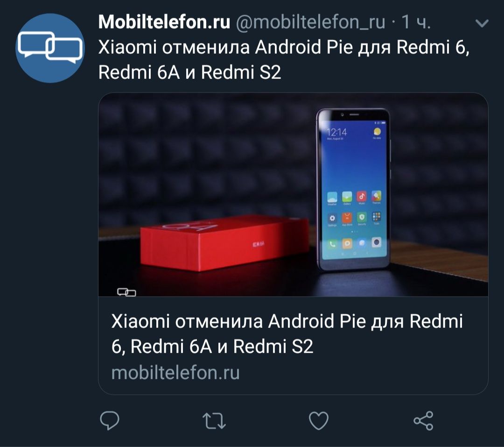Click the green phone dialer icon in the image
Viewport: 504px width, 447px height.
click(332, 244)
